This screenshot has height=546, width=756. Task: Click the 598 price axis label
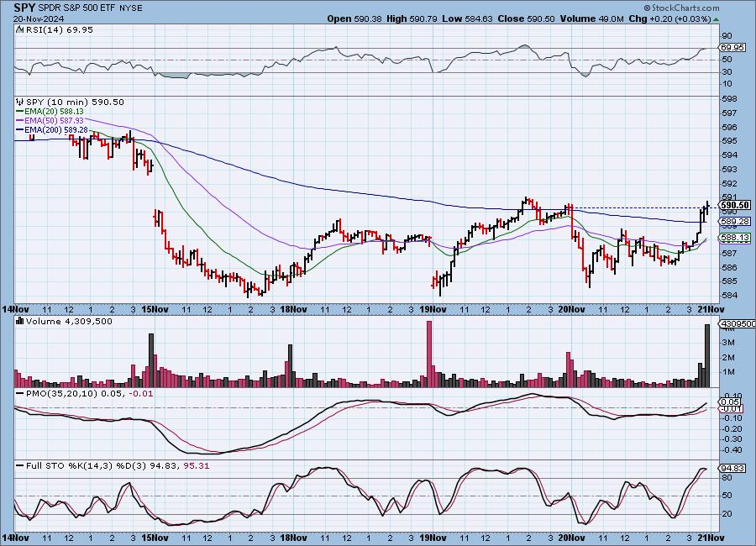pos(729,99)
